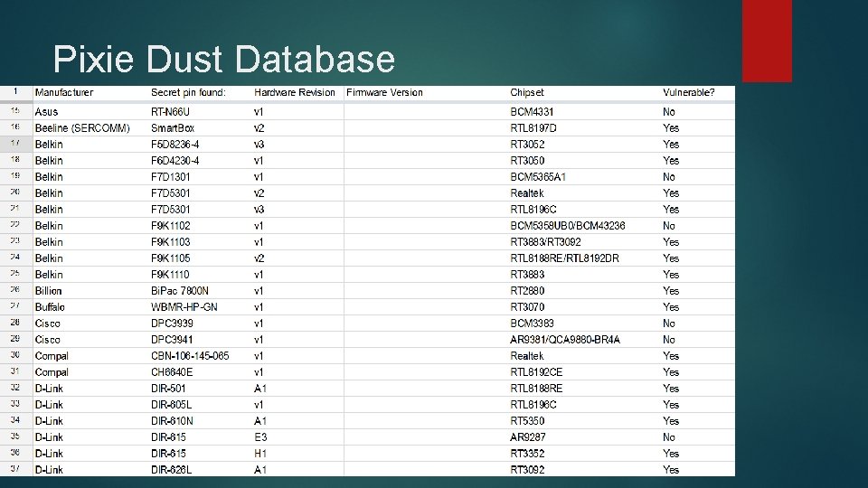
Task: Click the DIR-610N model cell
Action: (x=172, y=421)
